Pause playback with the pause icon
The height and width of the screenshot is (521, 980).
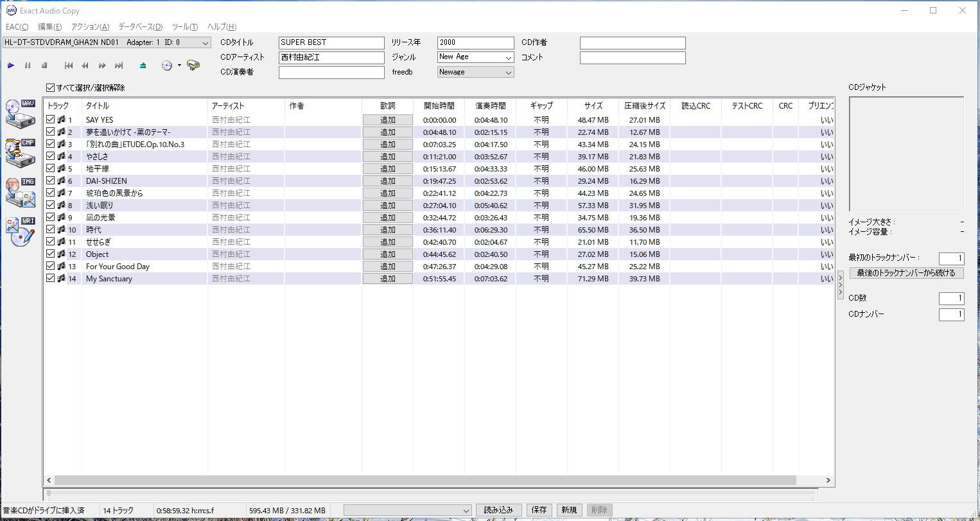(28, 66)
